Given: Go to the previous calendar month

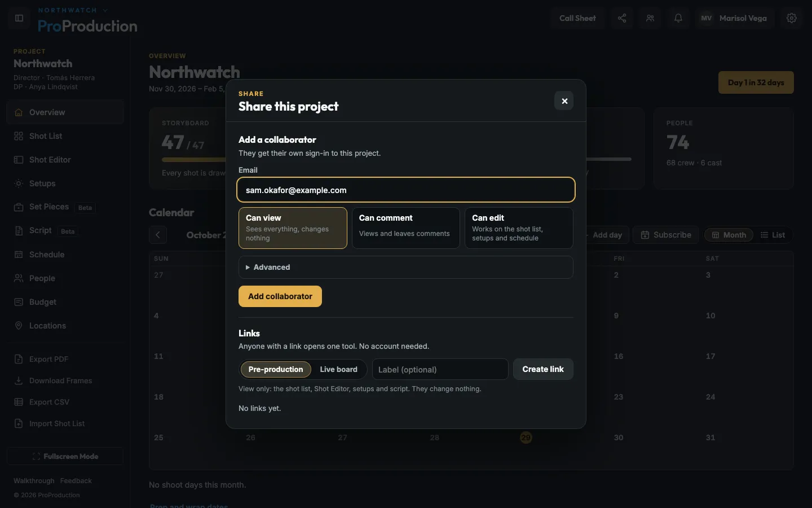Looking at the screenshot, I should [158, 235].
